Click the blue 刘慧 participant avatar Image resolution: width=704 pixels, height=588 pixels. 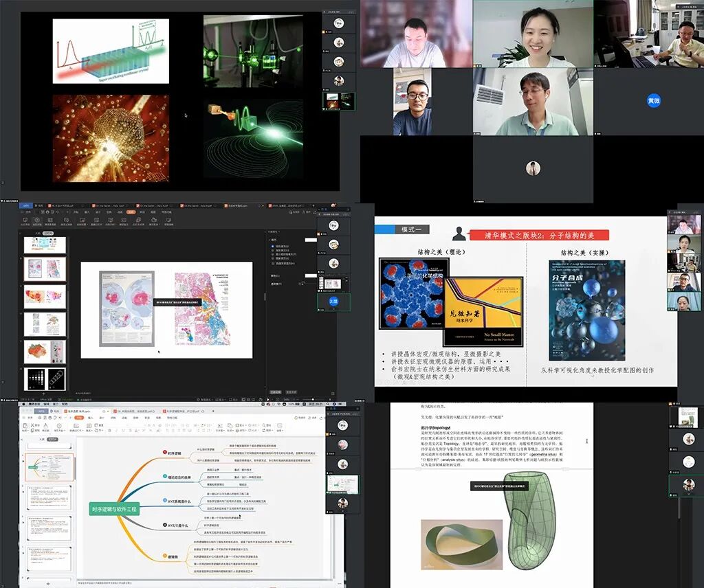pos(333,302)
